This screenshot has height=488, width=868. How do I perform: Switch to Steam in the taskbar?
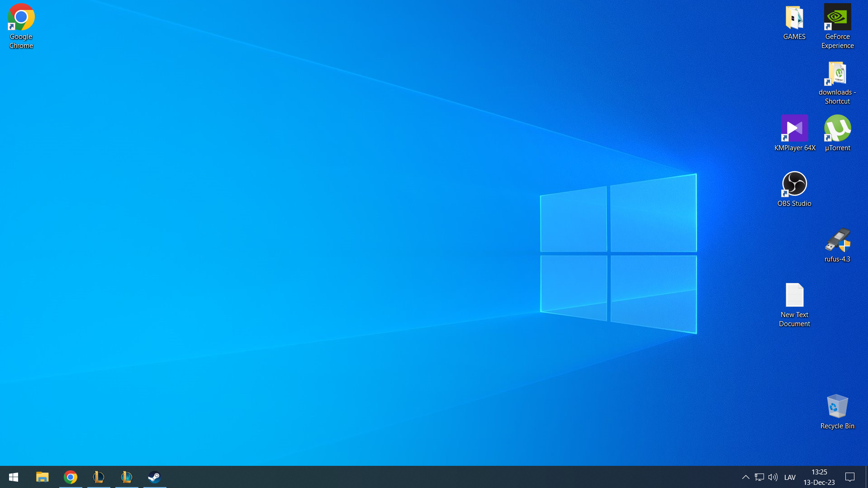point(155,477)
